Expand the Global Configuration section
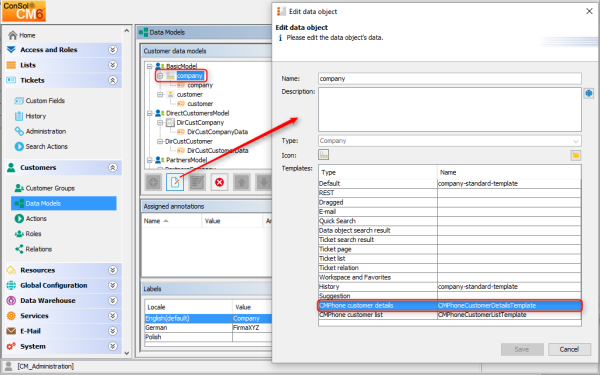This screenshot has height=375, width=600. [x=112, y=285]
